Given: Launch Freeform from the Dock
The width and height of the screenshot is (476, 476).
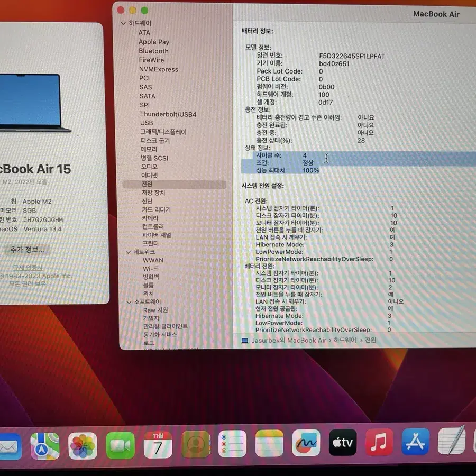Looking at the screenshot, I should tap(306, 443).
